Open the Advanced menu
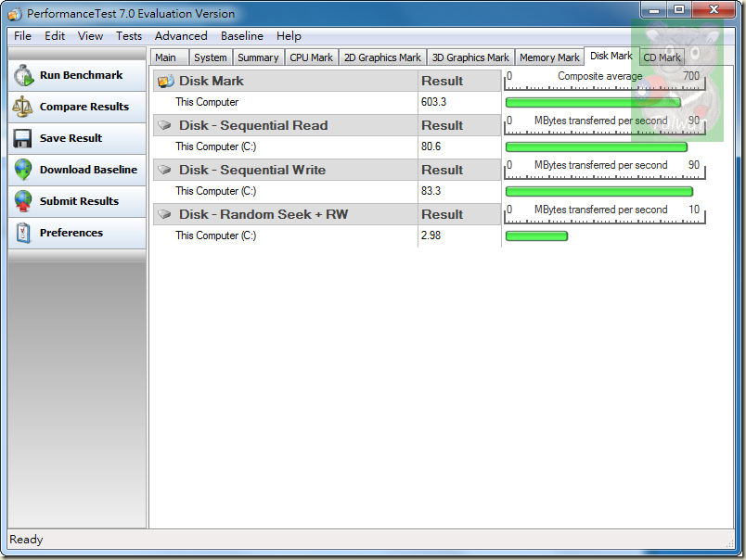 coord(181,36)
